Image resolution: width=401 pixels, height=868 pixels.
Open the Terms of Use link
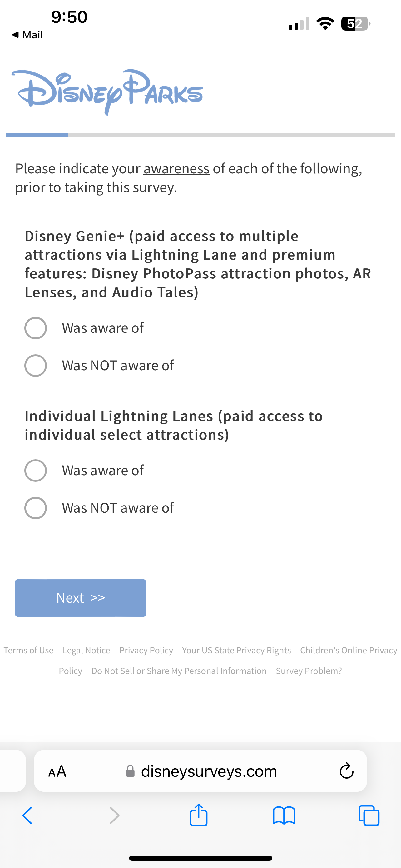tap(29, 650)
